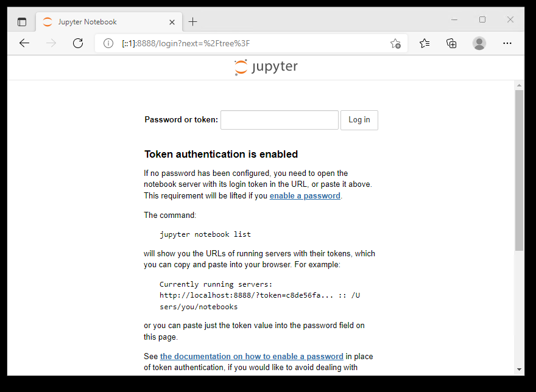The height and width of the screenshot is (392, 536).
Task: Reload the page with refresh icon
Action: tap(78, 43)
